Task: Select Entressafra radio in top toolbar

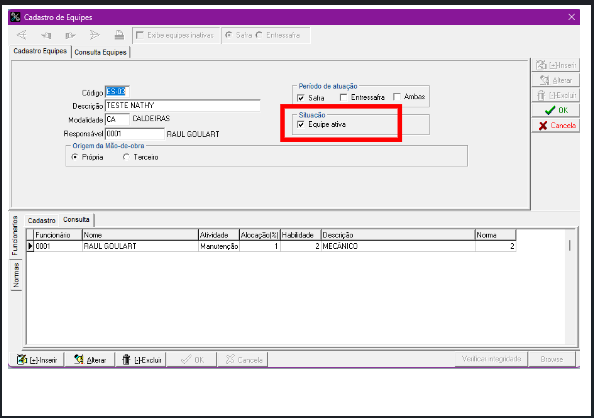Action: 259,35
